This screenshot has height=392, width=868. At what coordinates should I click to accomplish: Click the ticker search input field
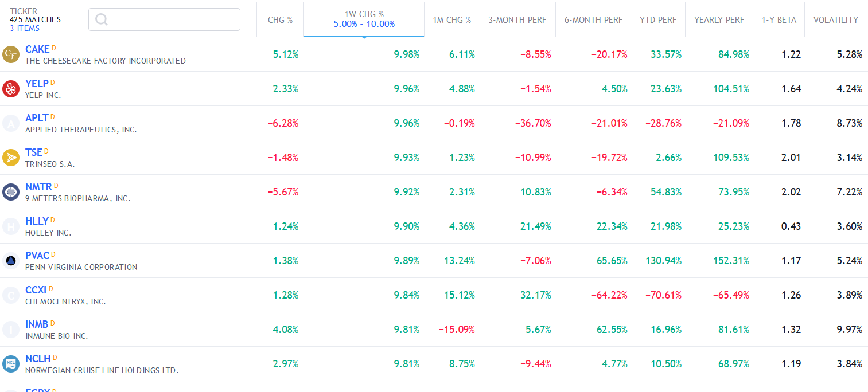[172, 19]
